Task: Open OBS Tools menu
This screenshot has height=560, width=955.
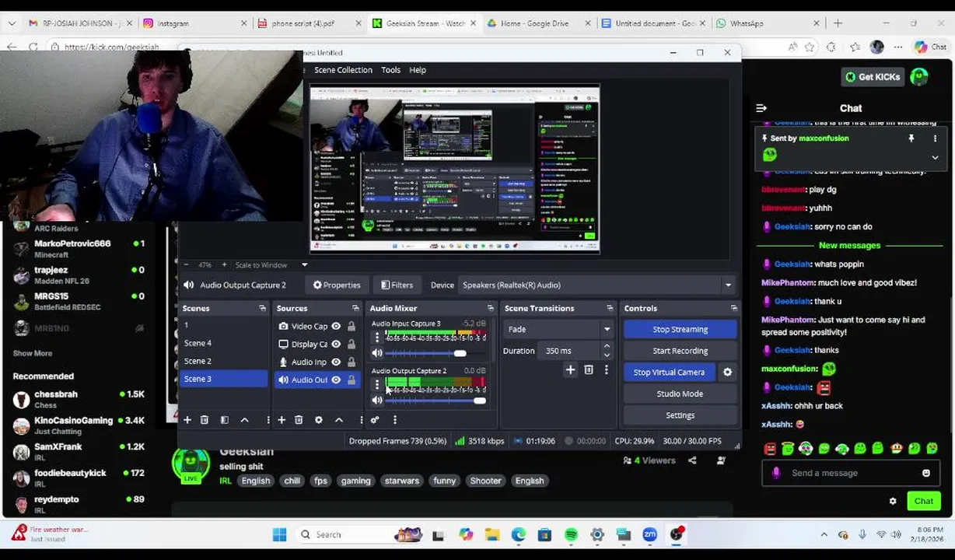Action: coord(390,70)
